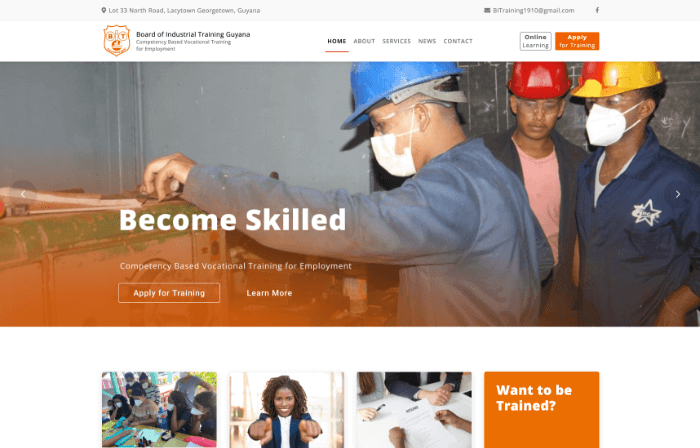Click the Board of Industrial Training logo

coord(117,41)
